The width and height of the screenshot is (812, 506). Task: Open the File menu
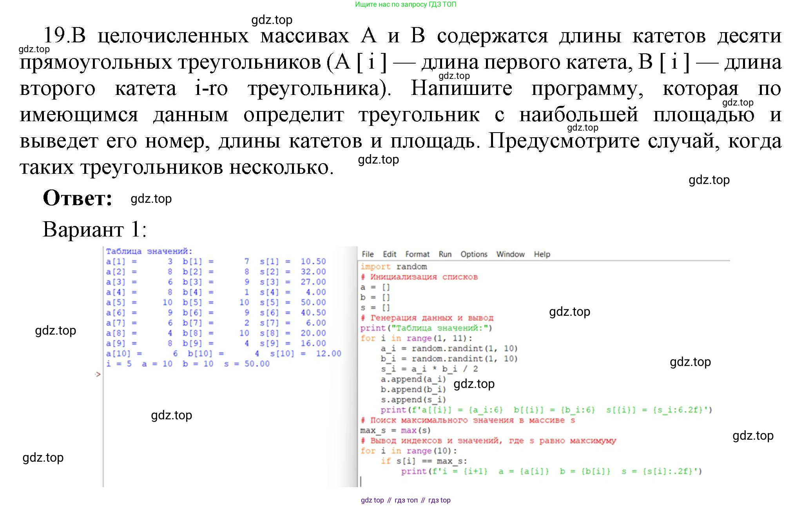(x=368, y=254)
